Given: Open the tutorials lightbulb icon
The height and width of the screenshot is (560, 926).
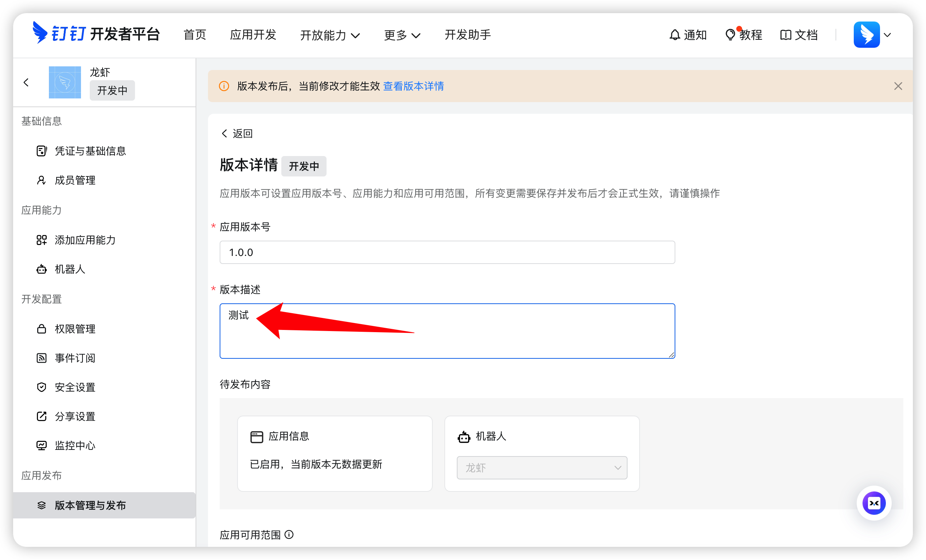Looking at the screenshot, I should [x=730, y=35].
